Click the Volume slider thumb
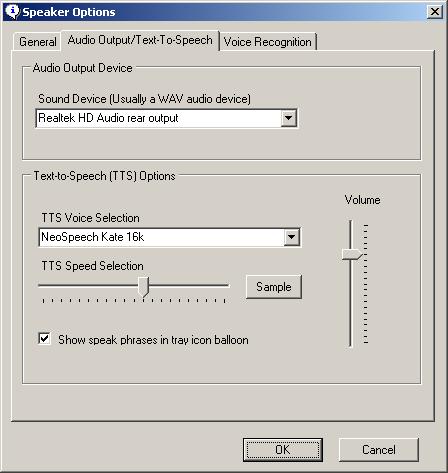 (x=352, y=255)
